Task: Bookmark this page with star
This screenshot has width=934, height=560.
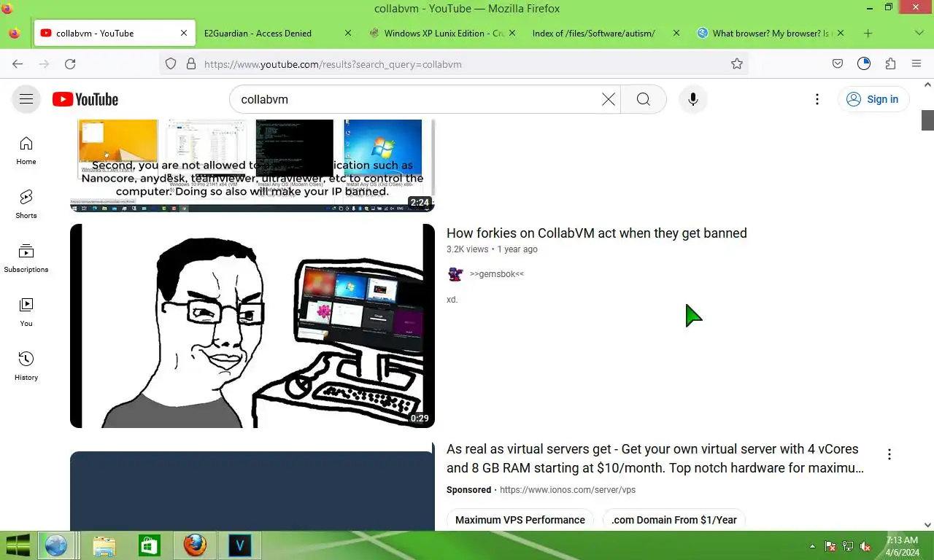Action: click(737, 64)
